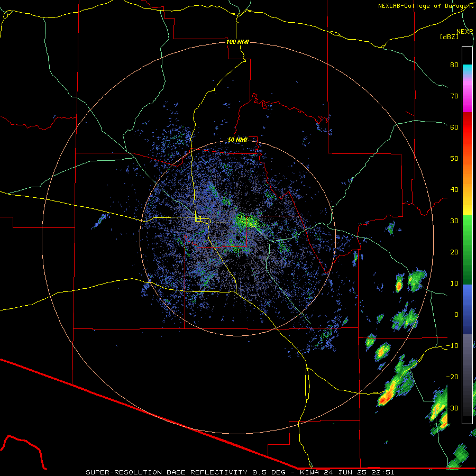Select the 10 value on the dBZ scale
The width and height of the screenshot is (476, 476).
454,283
